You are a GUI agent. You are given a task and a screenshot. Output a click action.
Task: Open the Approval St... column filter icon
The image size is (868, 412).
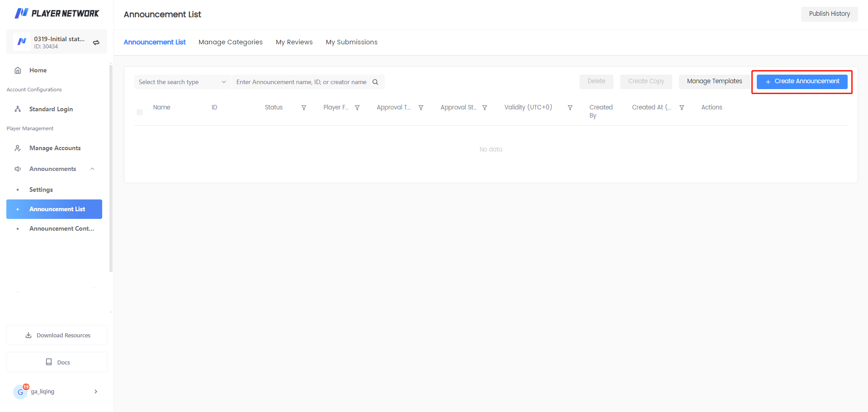485,108
